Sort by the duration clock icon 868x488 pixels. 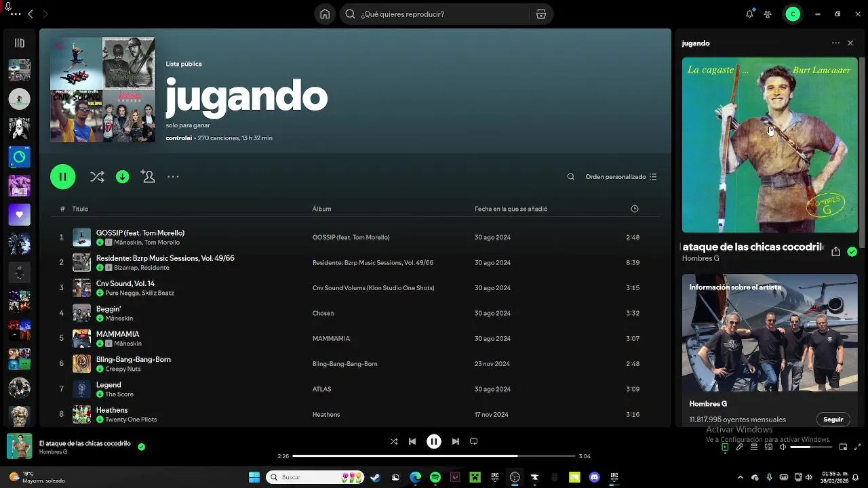[x=635, y=209]
